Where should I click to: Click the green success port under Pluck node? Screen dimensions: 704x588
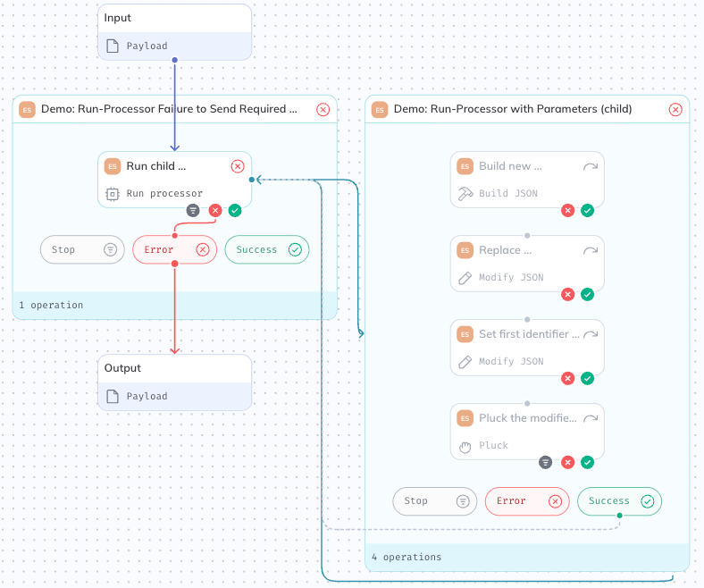coord(587,462)
